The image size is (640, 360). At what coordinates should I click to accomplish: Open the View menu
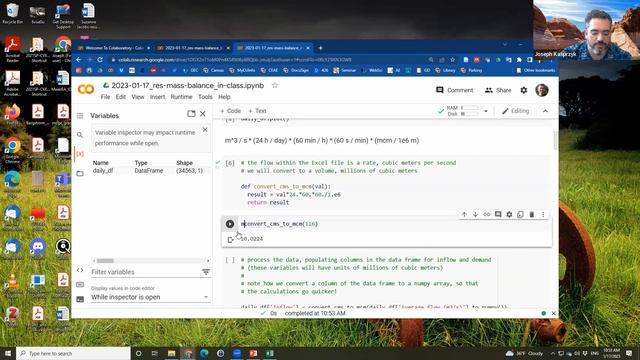click(x=138, y=97)
